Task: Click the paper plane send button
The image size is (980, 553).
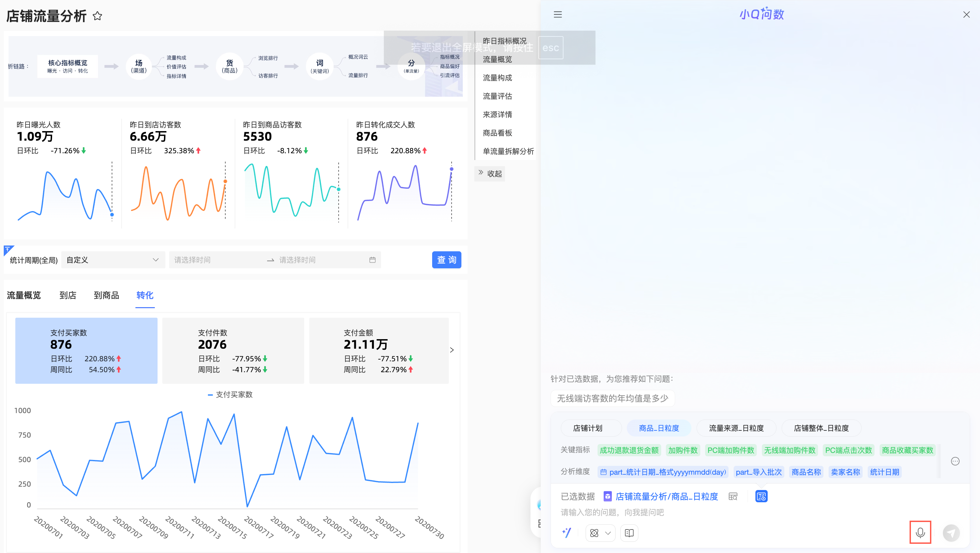Action: [x=951, y=533]
